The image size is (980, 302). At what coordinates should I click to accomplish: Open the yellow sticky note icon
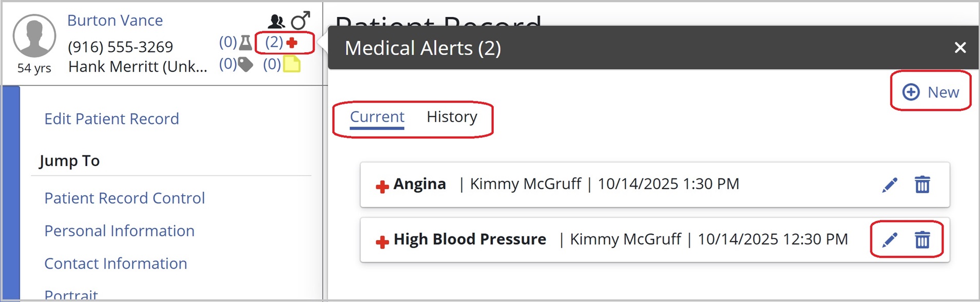pos(292,65)
